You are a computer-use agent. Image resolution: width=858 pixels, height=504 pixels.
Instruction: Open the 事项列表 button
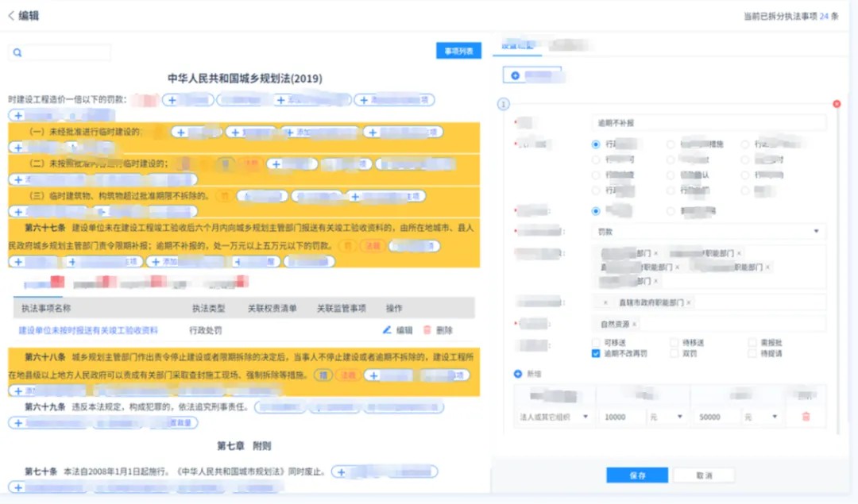(458, 51)
